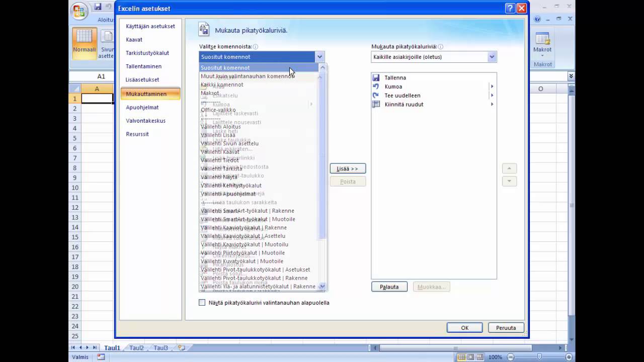
Task: Click move down arrow button
Action: click(x=509, y=182)
